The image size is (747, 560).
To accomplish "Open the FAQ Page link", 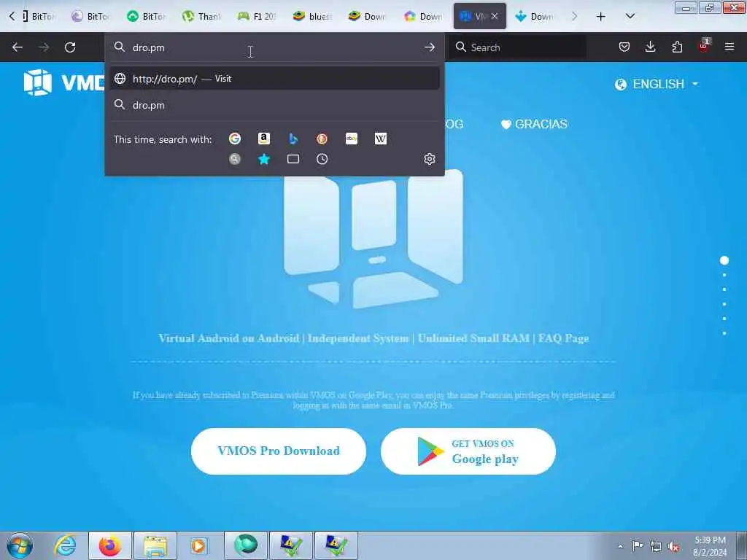I will click(x=564, y=338).
